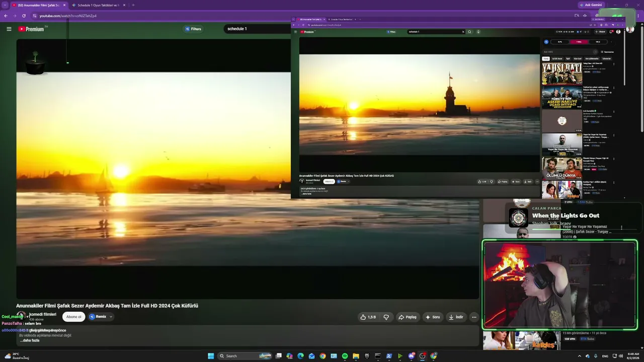Viewport: 644px width, 362px height.
Task: Share the video using Paylaş
Action: coord(408,317)
